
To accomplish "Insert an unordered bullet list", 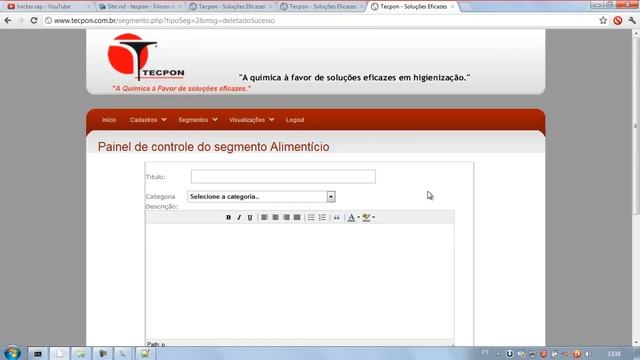I will tap(311, 218).
